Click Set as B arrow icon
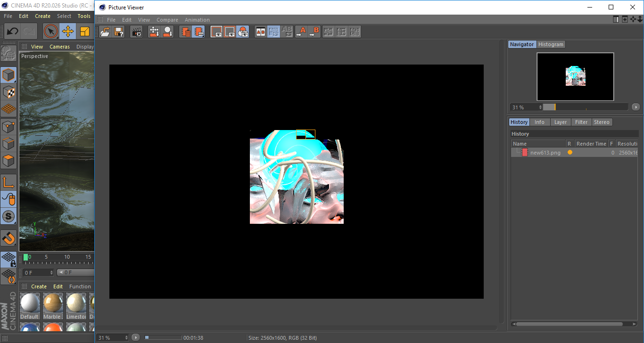Viewport: 644px width, 343px height. click(x=314, y=32)
